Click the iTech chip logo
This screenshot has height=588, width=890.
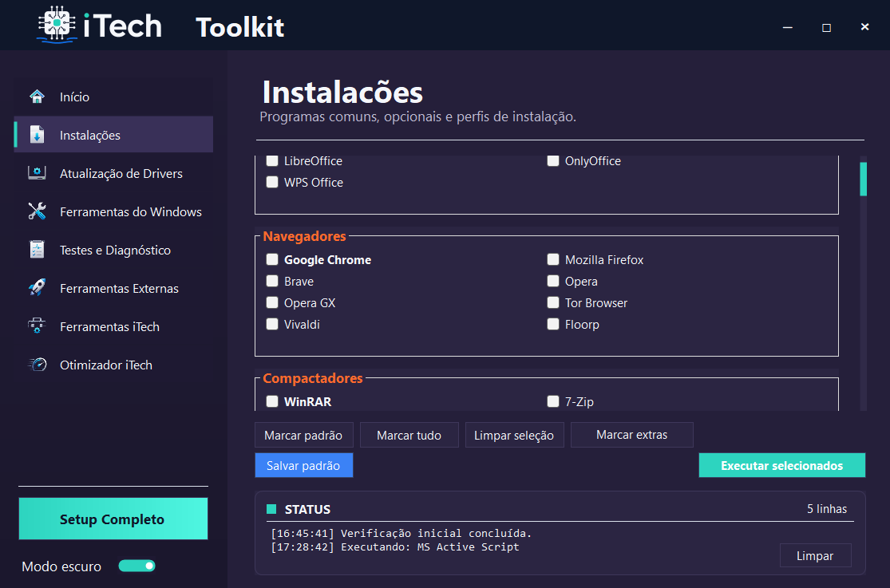(57, 25)
